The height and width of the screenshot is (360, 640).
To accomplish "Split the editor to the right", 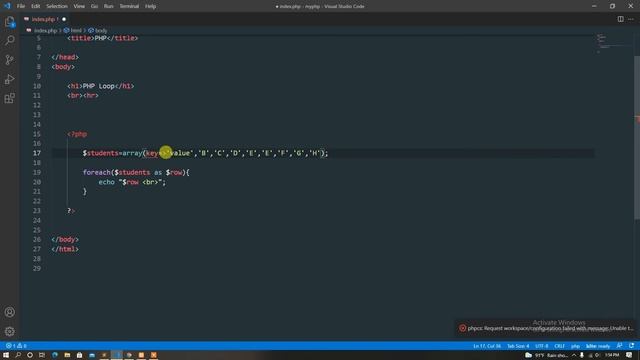I will pos(620,19).
